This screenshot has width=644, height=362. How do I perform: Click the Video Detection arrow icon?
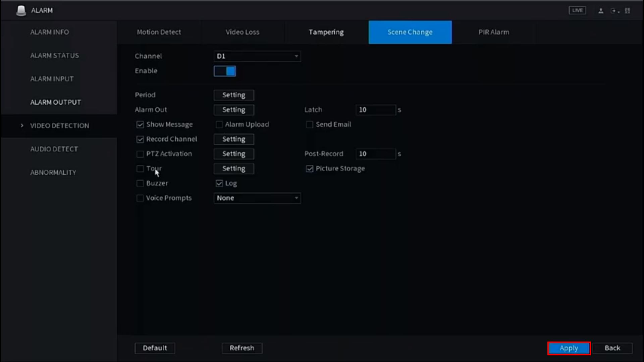pos(22,126)
